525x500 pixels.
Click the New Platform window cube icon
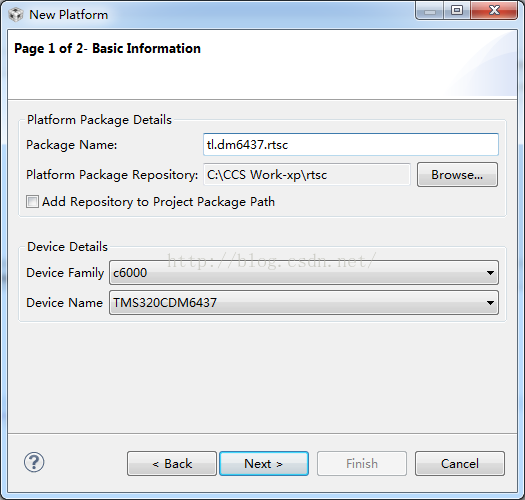[16, 15]
